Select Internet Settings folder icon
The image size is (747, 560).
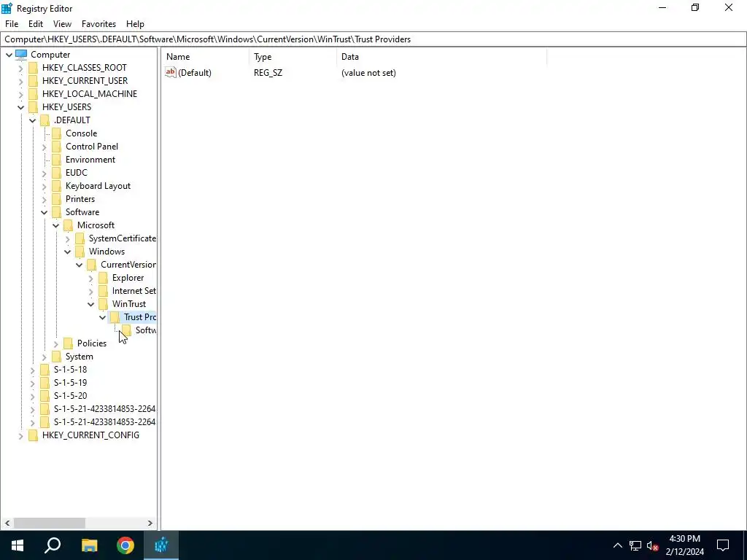(103, 290)
